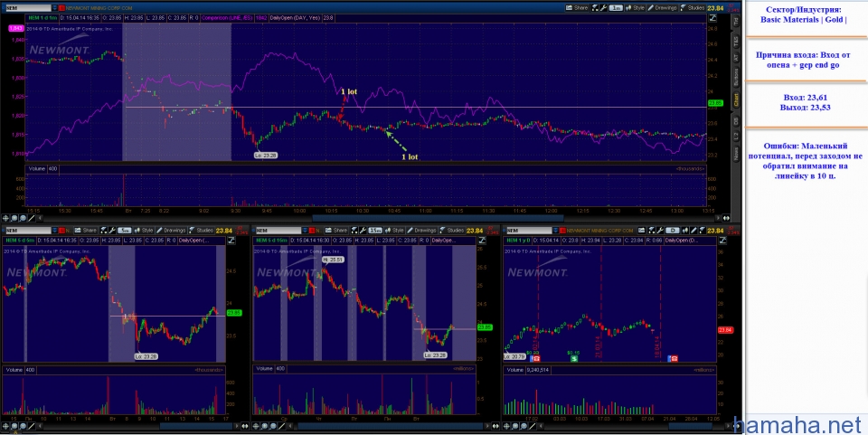868x435 pixels.
Task: Click the detach-chart icon beside Share in main chart
Action: pyautogui.click(x=595, y=8)
